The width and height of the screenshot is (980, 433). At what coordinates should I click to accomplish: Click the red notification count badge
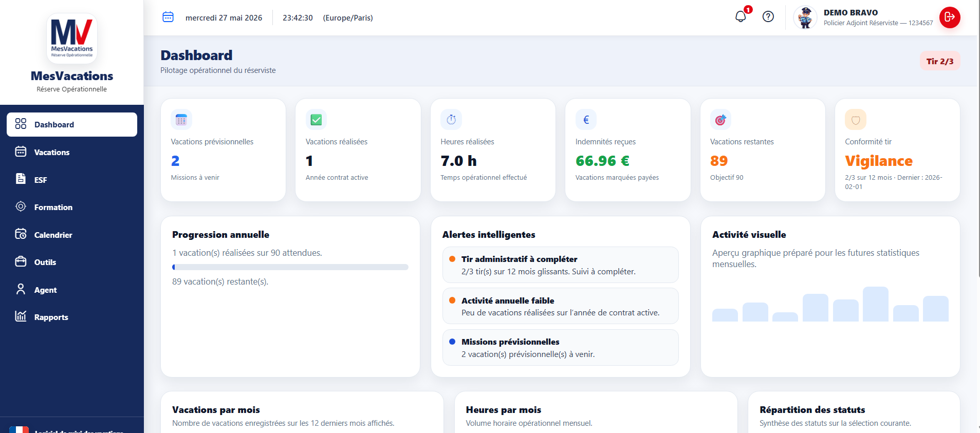click(748, 9)
